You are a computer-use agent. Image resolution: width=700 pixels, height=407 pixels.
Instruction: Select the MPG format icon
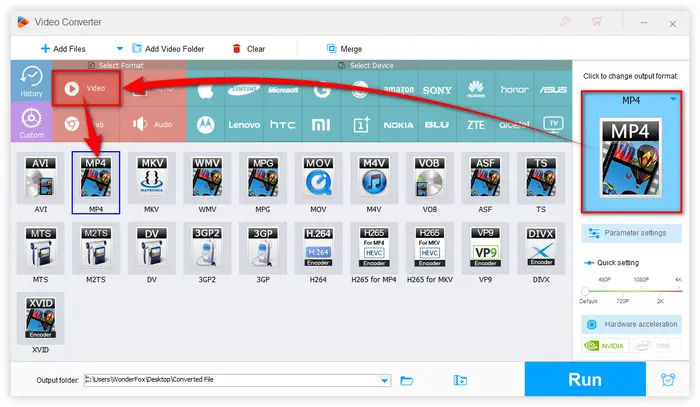pos(263,178)
